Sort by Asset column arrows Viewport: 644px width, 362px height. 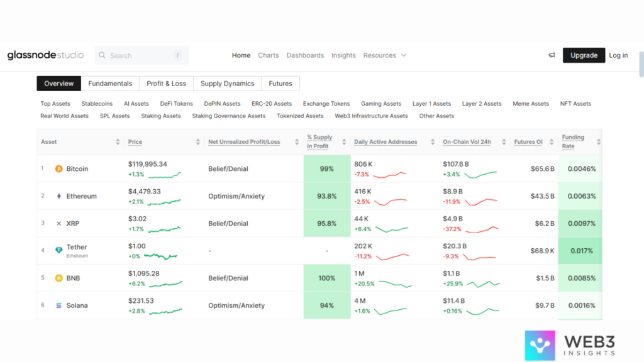[118, 142]
